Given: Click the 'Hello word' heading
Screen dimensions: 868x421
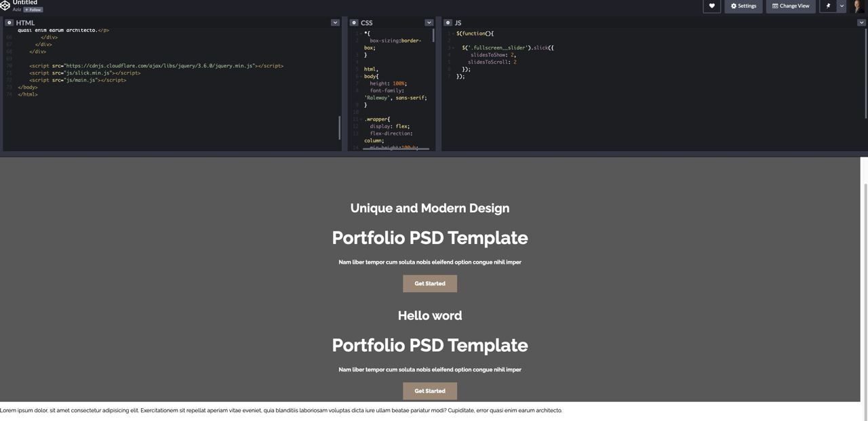Looking at the screenshot, I should (430, 316).
